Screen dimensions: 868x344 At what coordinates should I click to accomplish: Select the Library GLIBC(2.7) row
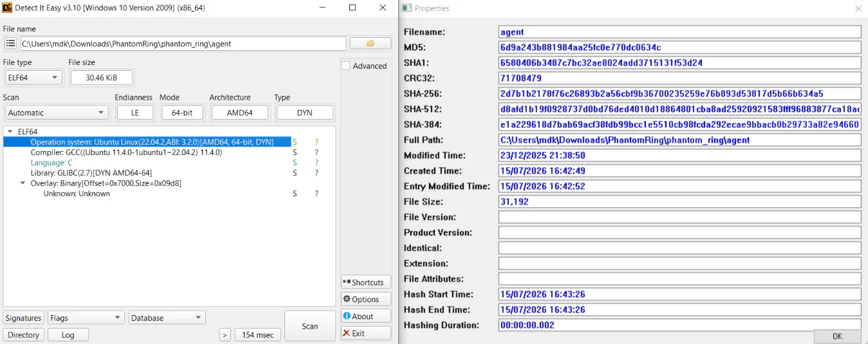(x=91, y=173)
